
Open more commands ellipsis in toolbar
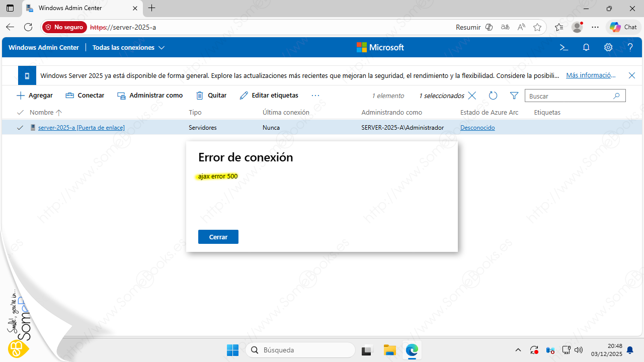point(315,96)
